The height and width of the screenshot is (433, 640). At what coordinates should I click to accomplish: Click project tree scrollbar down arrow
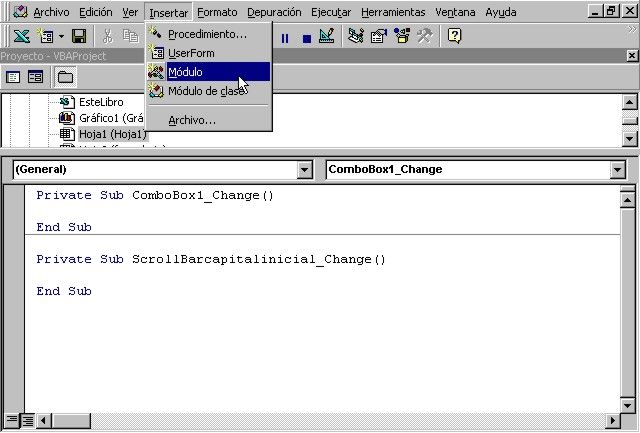pyautogui.click(x=630, y=139)
